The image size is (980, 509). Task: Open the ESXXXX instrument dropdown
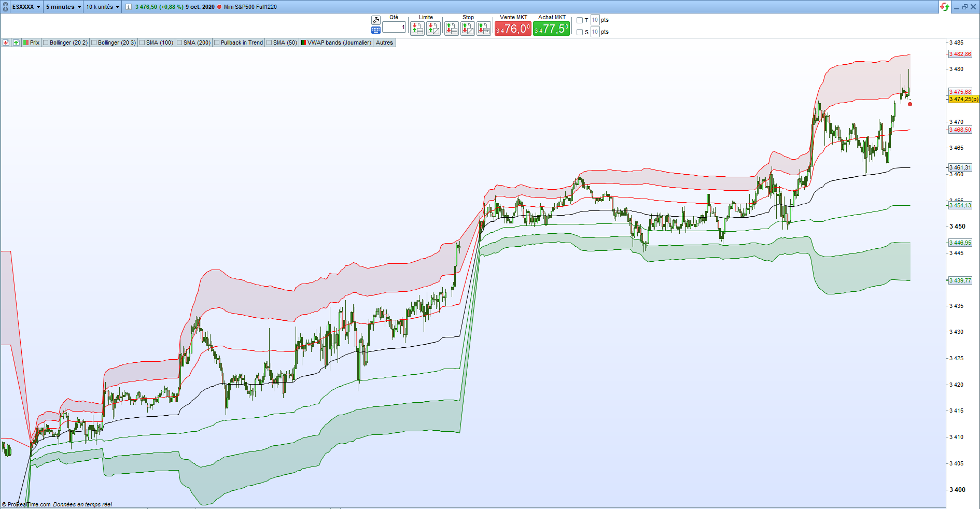click(26, 7)
